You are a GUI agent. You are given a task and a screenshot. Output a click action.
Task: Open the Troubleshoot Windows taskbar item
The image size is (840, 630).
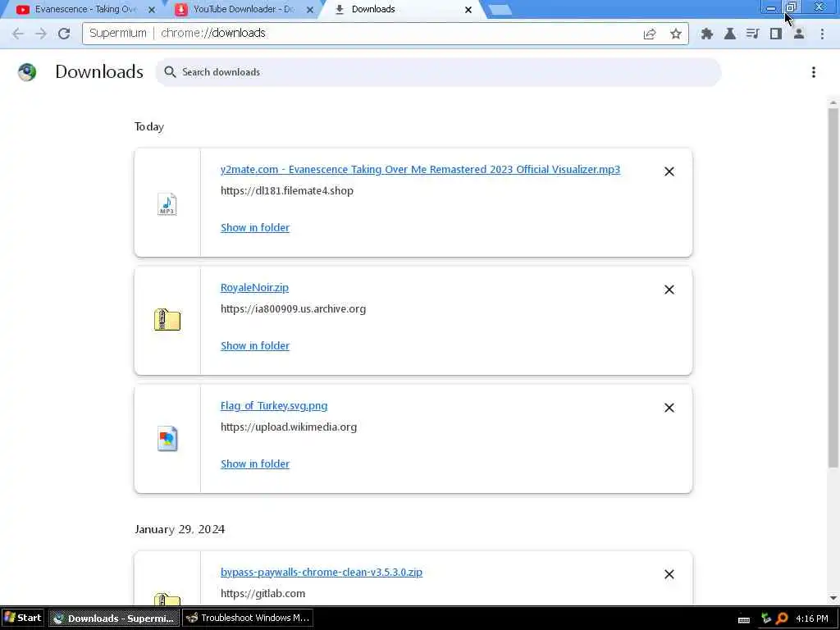pyautogui.click(x=248, y=618)
